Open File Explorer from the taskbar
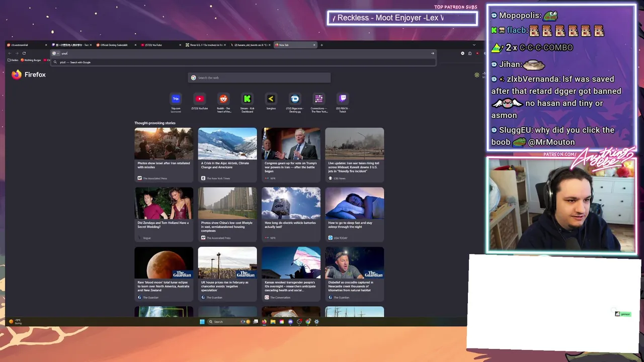This screenshot has height=362, width=644. [273, 322]
